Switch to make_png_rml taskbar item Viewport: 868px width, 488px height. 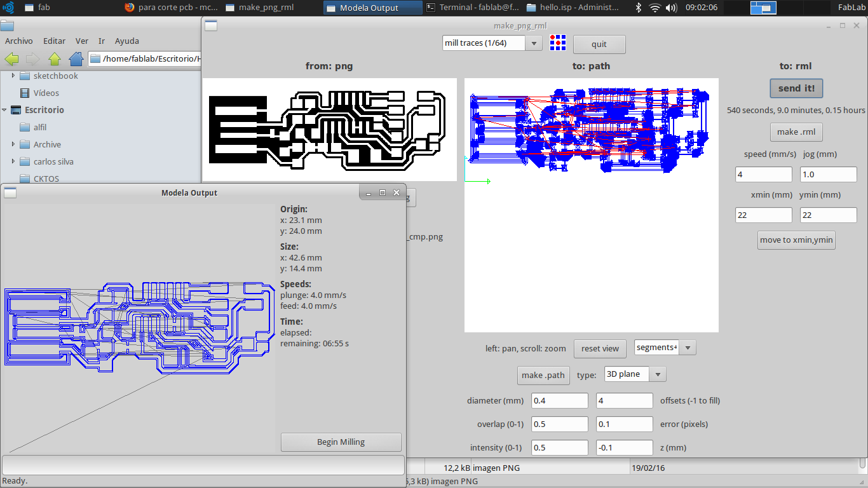click(x=272, y=8)
